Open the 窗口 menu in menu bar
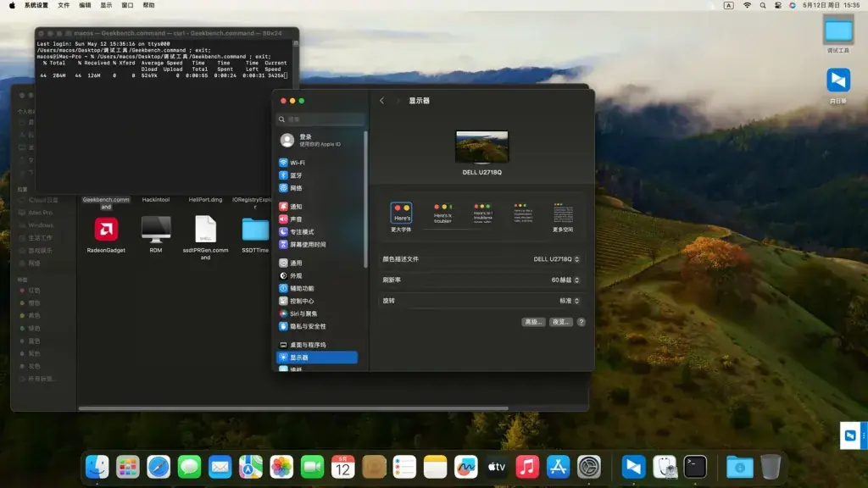The image size is (868, 488). pos(127,5)
